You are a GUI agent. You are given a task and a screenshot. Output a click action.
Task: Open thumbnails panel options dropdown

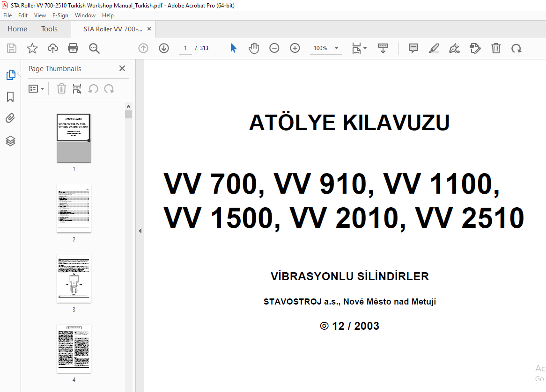coord(36,89)
